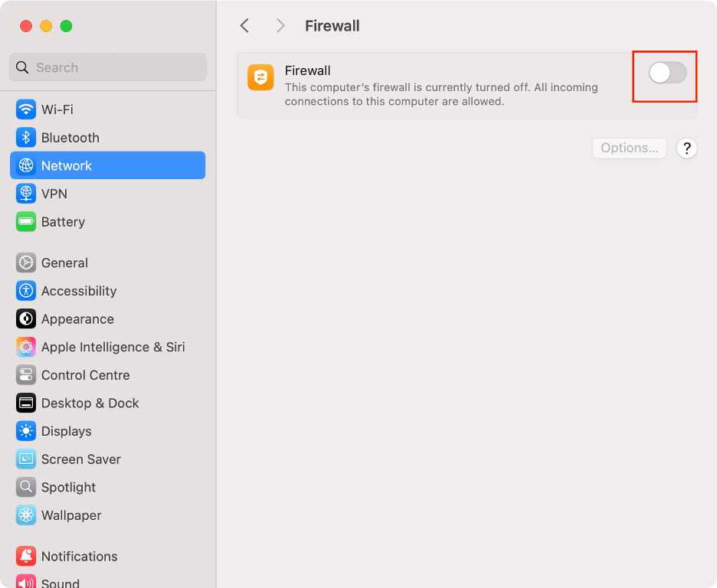Click the VPN globe icon
This screenshot has width=717, height=588.
25,194
